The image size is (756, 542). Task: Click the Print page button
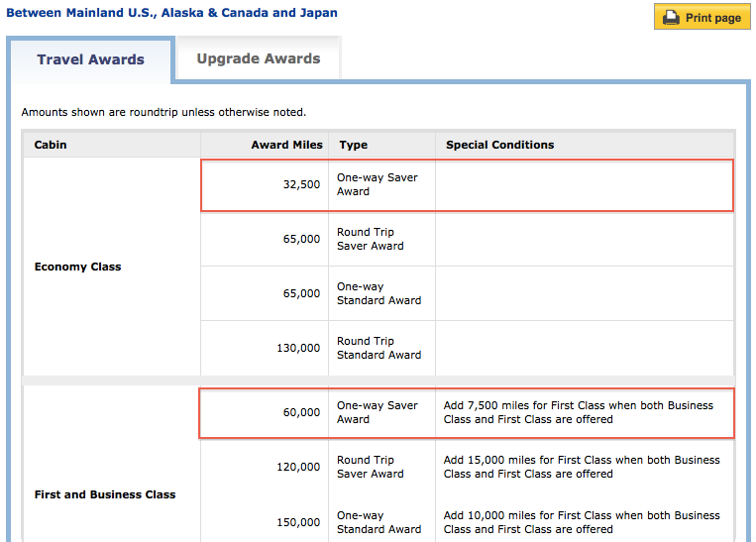(x=702, y=17)
